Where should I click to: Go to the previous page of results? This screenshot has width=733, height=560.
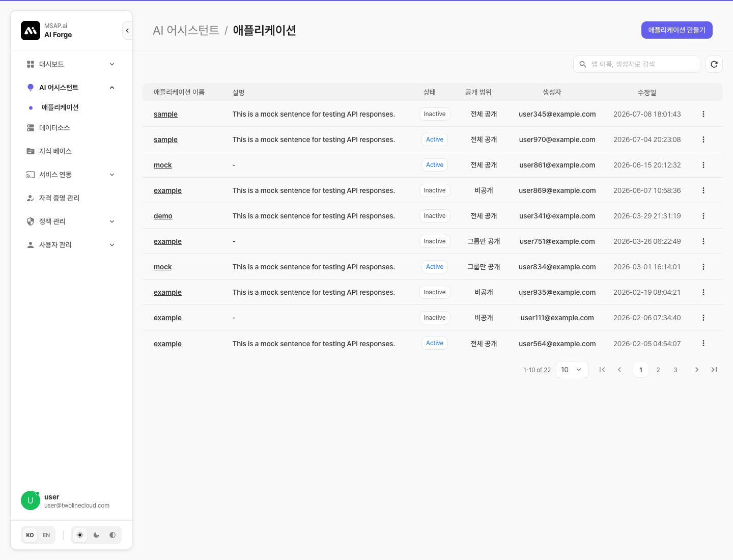tap(619, 370)
